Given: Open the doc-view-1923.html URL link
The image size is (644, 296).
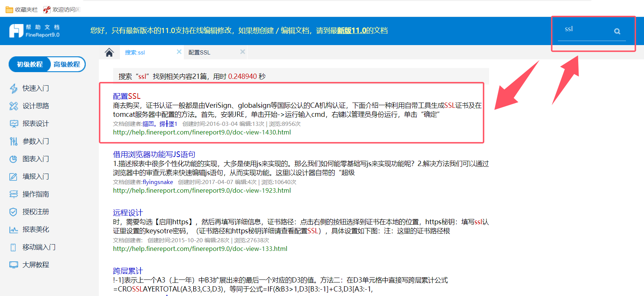Looking at the screenshot, I should pos(202,190).
